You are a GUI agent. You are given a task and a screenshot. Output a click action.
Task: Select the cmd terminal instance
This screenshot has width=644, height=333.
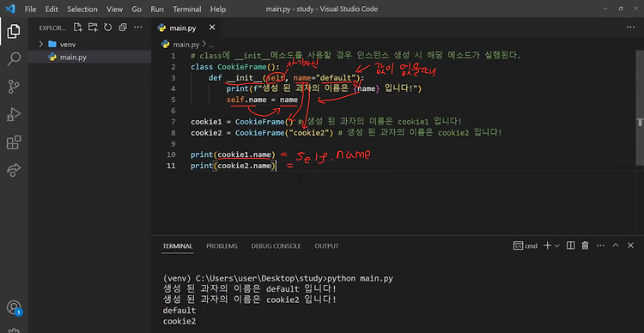[x=526, y=245]
